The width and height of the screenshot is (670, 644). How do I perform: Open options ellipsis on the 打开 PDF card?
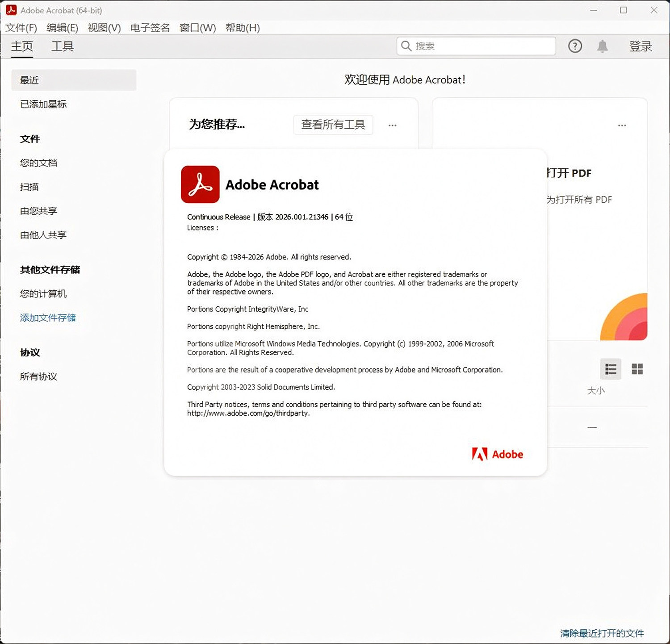coord(622,125)
